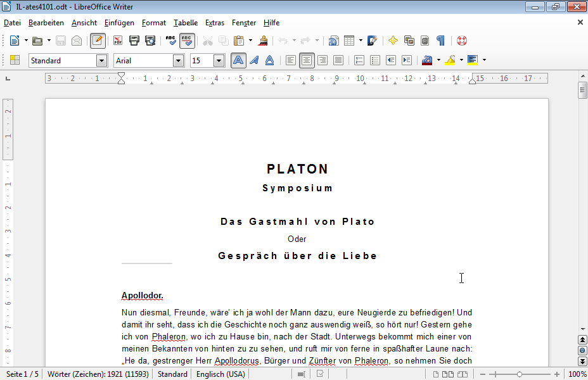Activate Clone Formatting paintbrush
The height and width of the screenshot is (380, 588).
(x=263, y=41)
